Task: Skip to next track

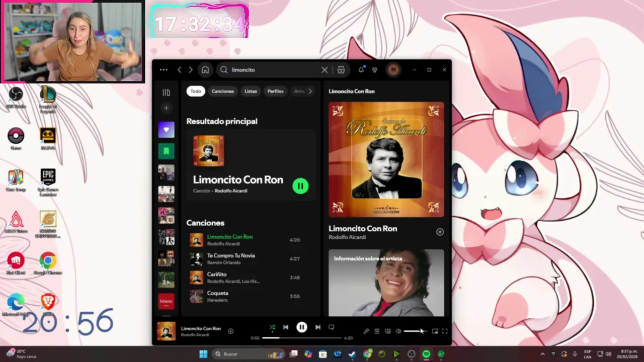Action: [317, 327]
